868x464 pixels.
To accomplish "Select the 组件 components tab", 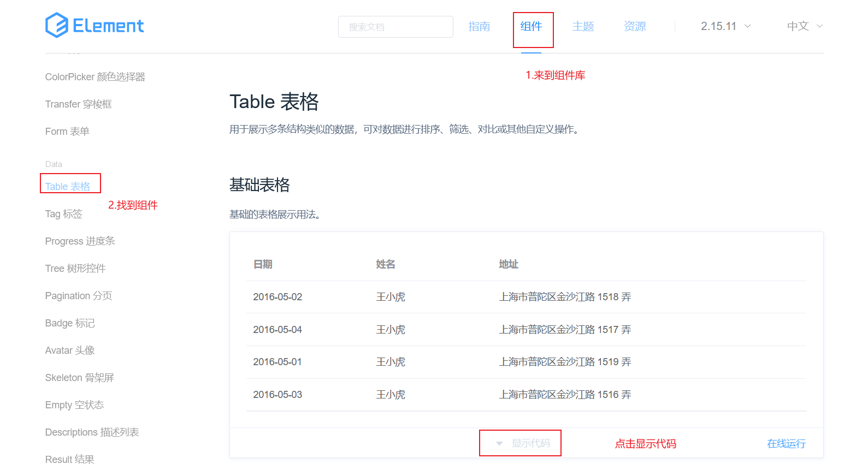I will click(x=531, y=26).
